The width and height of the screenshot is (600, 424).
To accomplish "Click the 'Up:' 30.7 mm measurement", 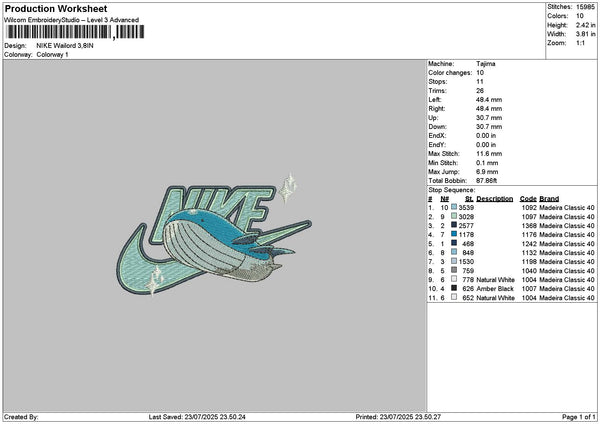I will (x=489, y=118).
